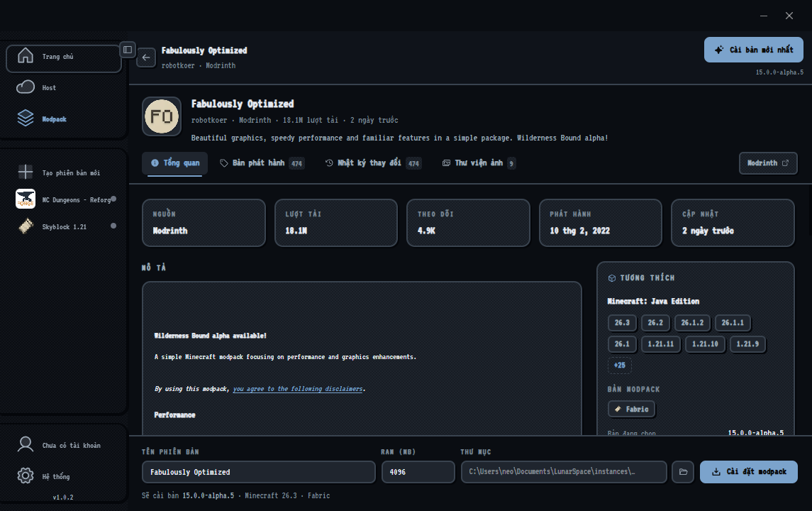Select Minecraft version 26.2 chip
812x511 pixels.
(655, 322)
